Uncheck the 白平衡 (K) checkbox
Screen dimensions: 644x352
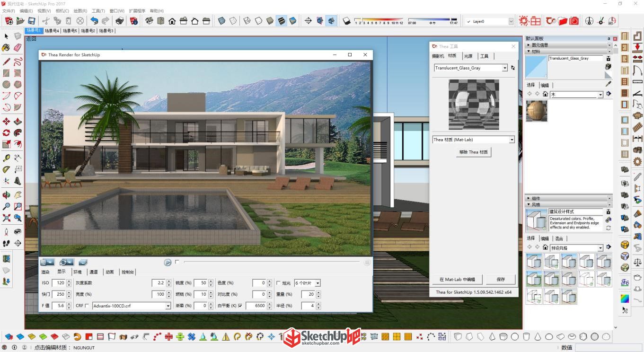click(x=240, y=306)
